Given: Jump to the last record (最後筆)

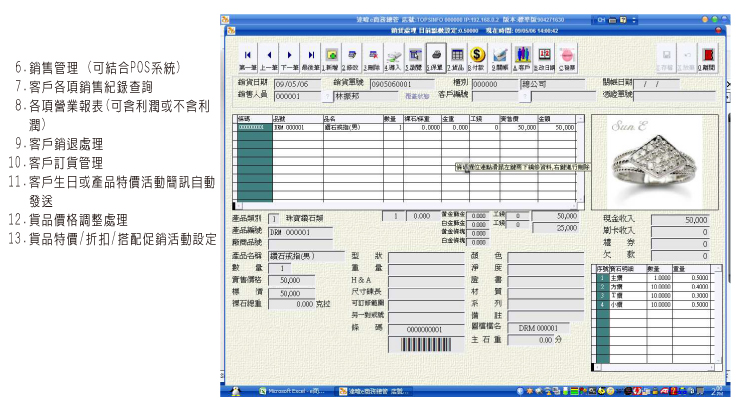Looking at the screenshot, I should pos(310,55).
